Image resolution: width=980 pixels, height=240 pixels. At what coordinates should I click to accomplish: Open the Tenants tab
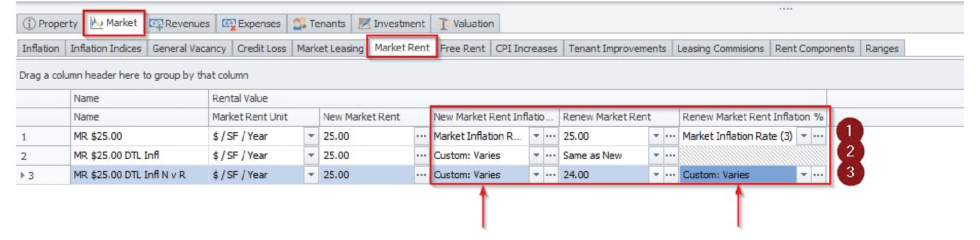click(319, 23)
